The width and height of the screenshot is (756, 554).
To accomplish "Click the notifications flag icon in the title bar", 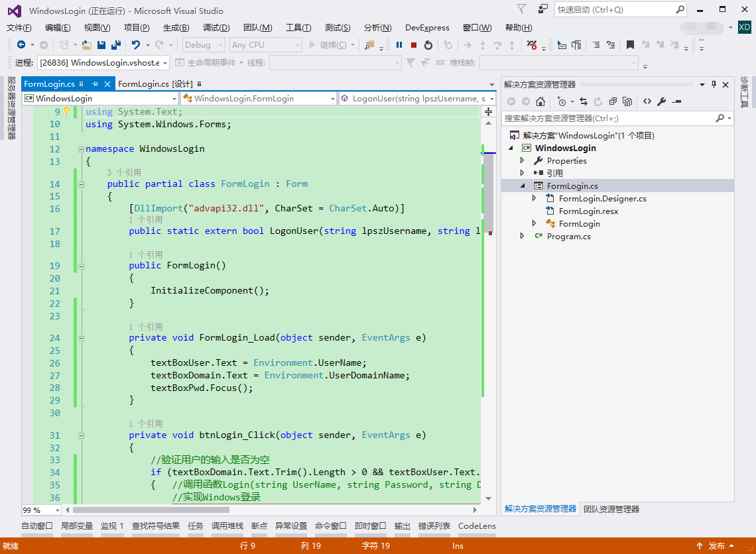I will [522, 9].
